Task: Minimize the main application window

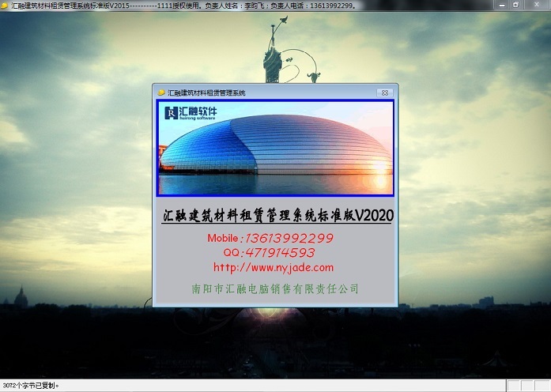Action: coord(502,5)
